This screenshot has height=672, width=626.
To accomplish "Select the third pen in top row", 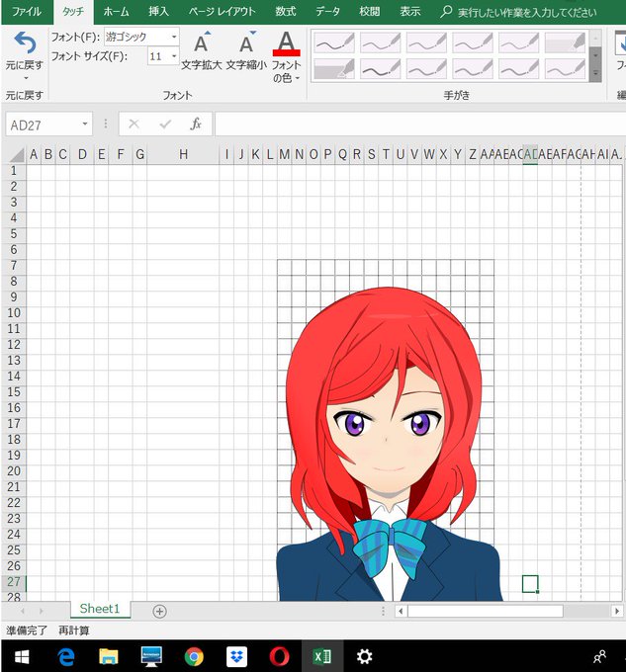I will tap(426, 42).
